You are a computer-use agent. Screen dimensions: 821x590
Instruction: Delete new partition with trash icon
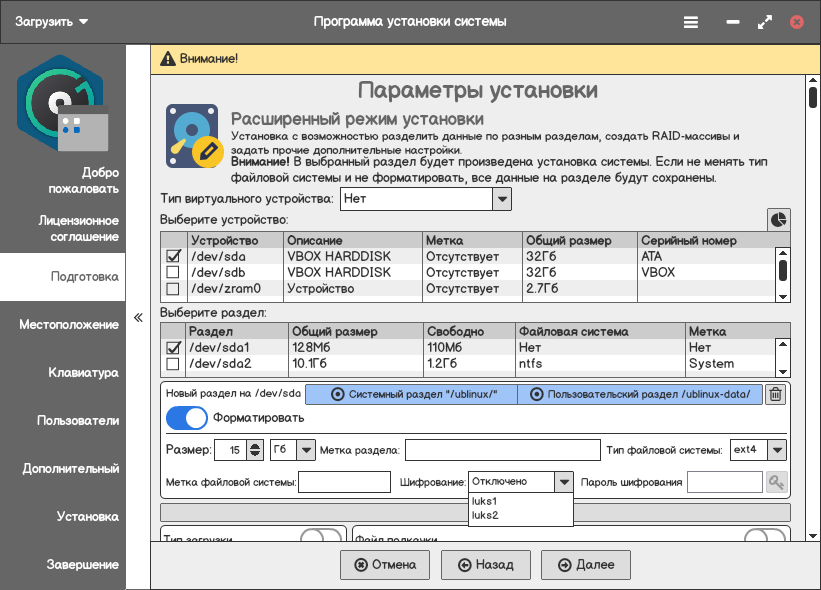(776, 394)
